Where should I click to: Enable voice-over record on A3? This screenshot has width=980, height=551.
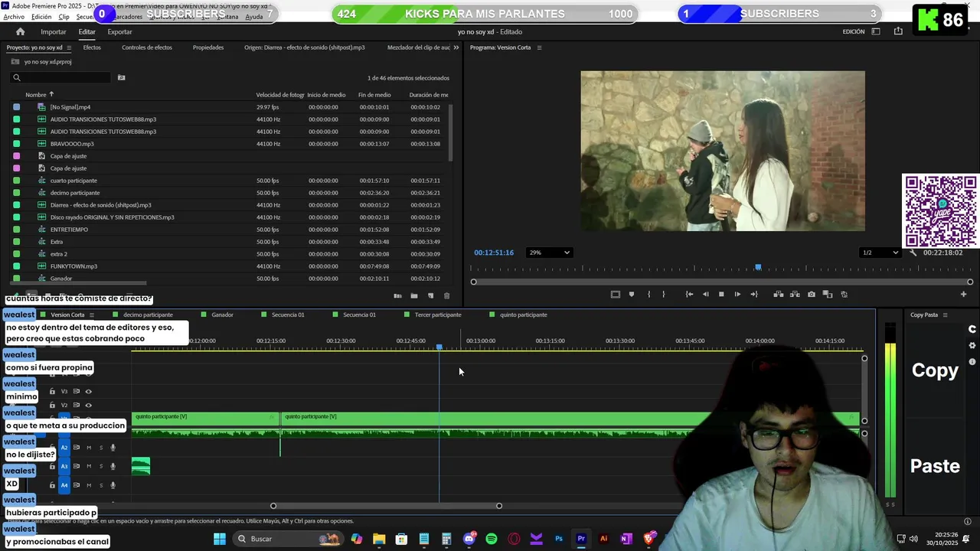113,466
